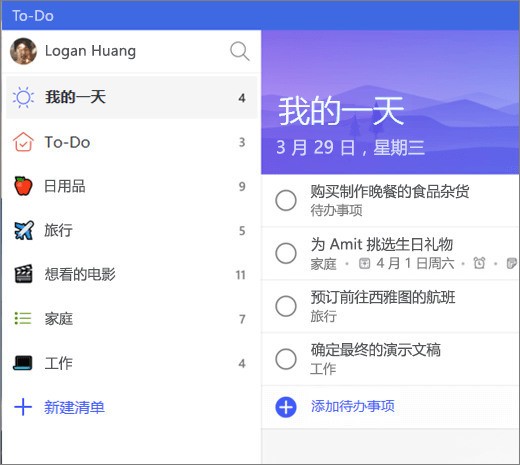Click 添加待办事项 to add a task
Viewport: 520px width, 465px height.
coord(353,406)
